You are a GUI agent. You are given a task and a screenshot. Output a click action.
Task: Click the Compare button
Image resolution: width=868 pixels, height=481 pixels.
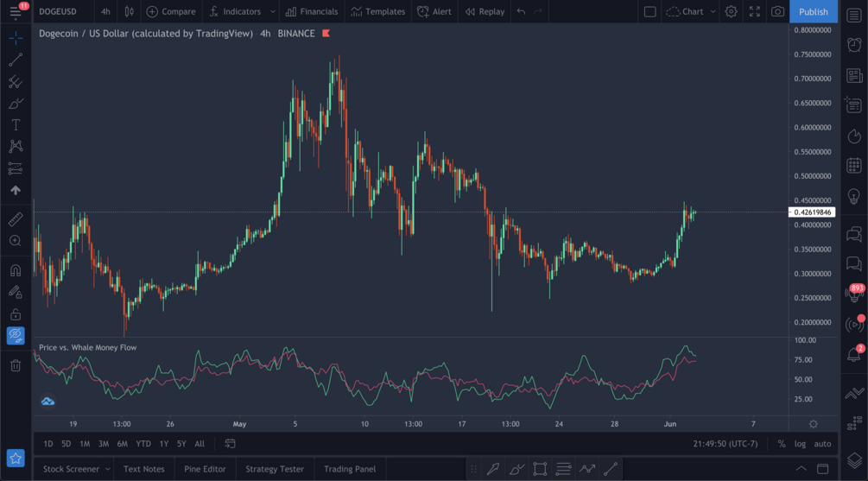click(171, 11)
